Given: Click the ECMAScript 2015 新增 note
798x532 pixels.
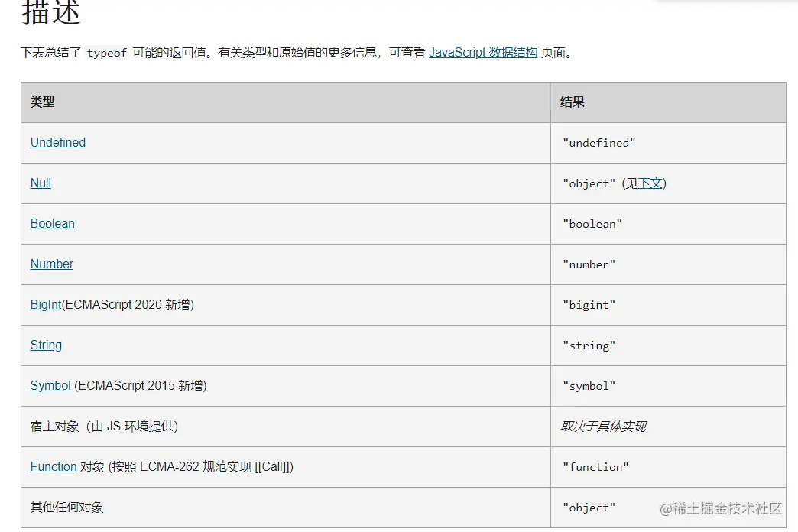Looking at the screenshot, I should coord(141,385).
